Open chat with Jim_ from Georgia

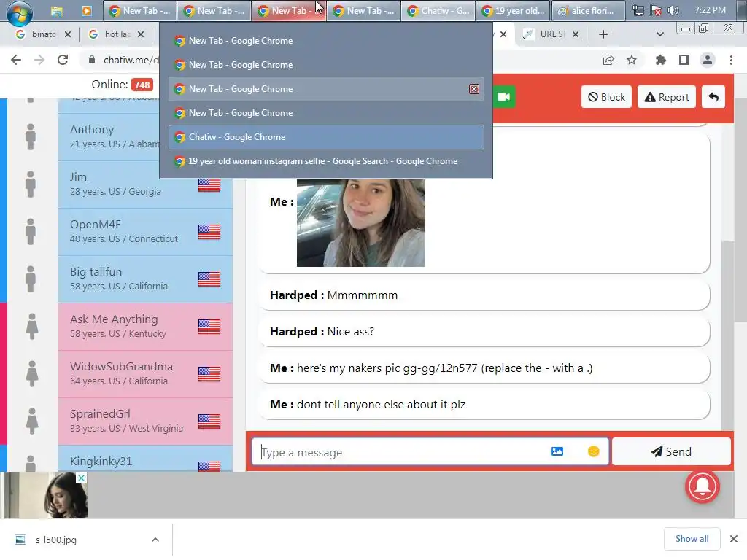tap(145, 184)
